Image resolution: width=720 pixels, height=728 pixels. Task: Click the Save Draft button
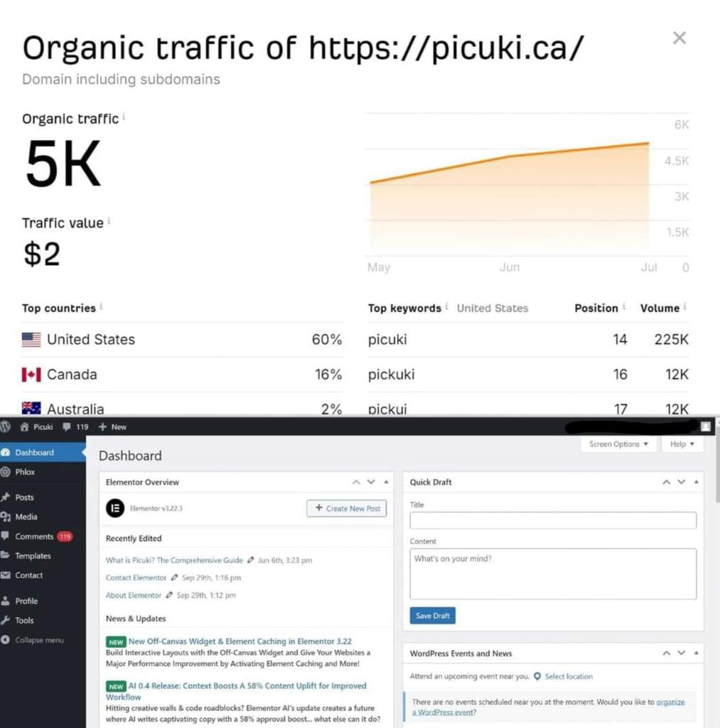coord(432,616)
